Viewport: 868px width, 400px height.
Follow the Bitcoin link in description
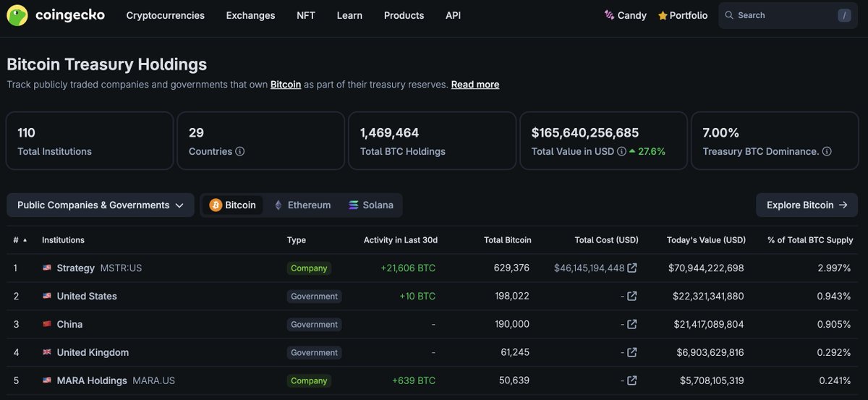coord(286,85)
